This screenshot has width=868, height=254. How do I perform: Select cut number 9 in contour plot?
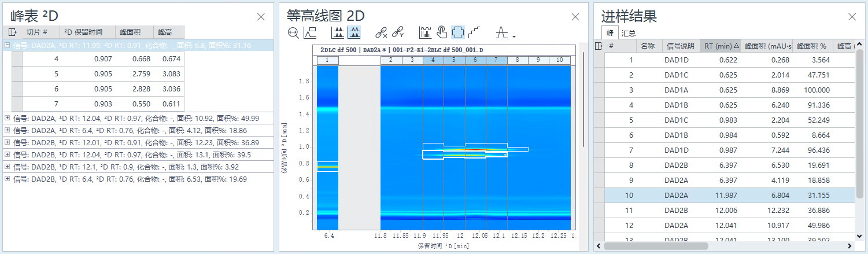click(538, 60)
